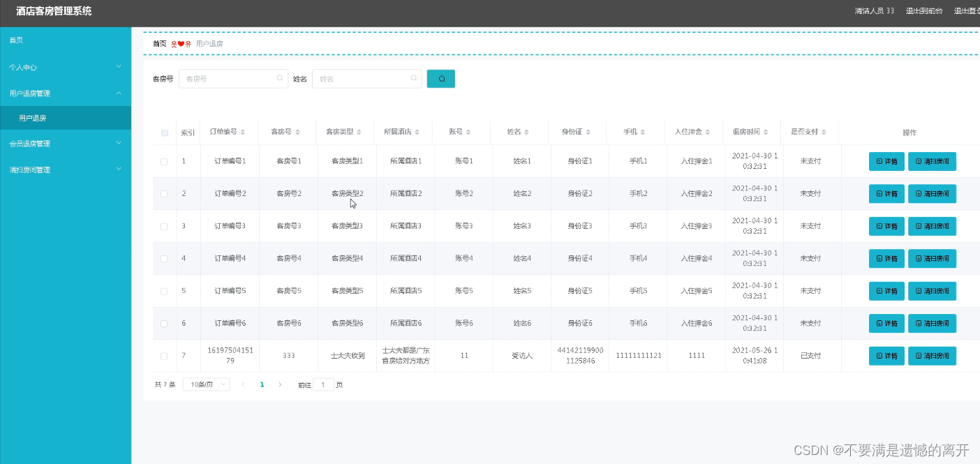Click cell text 所属酒店4
Viewport: 980px width, 464px height.
point(406,259)
